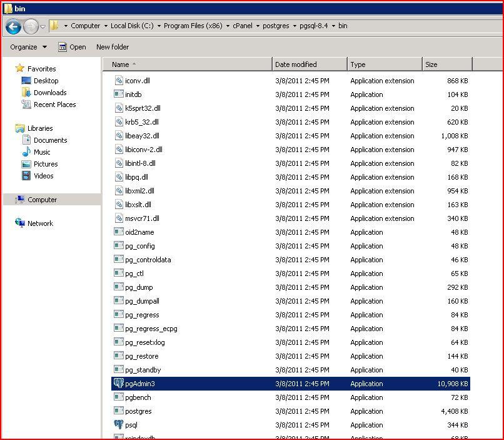Select the pg_controldata file name
This screenshot has width=504, height=440.
coord(148,260)
